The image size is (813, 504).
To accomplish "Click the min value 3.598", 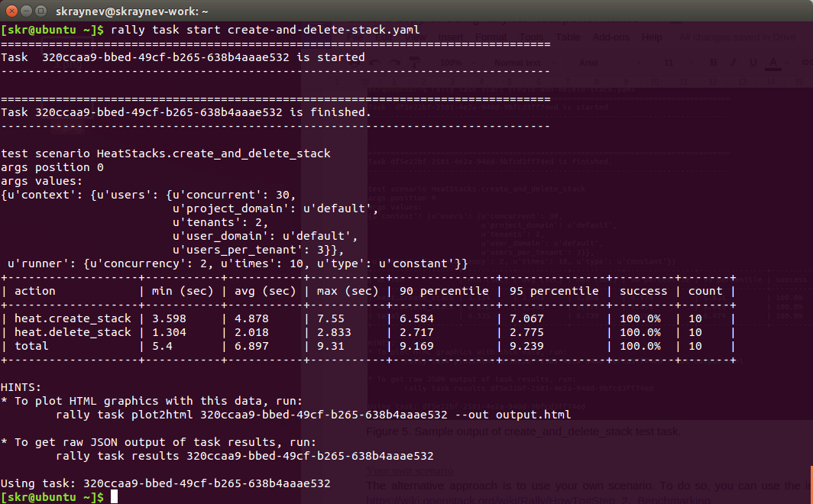I will 169,318.
